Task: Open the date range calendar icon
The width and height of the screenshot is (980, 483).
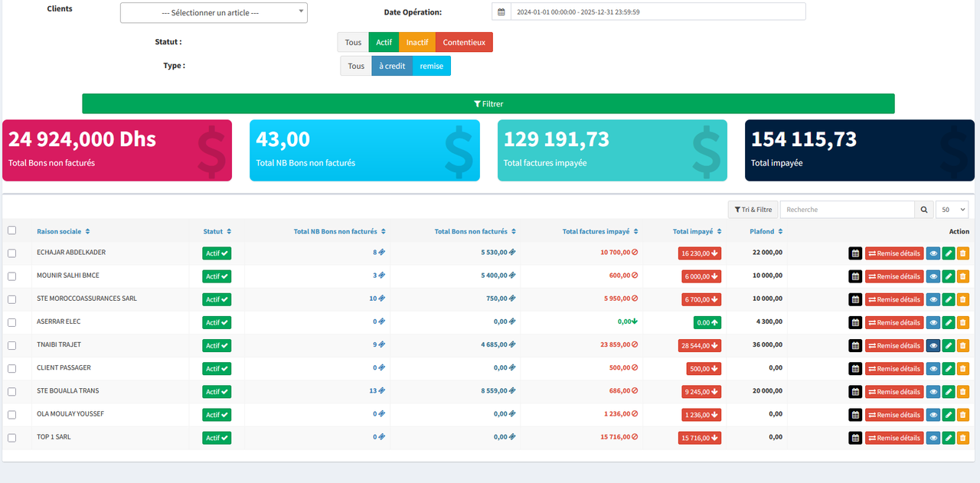Action: pyautogui.click(x=501, y=11)
